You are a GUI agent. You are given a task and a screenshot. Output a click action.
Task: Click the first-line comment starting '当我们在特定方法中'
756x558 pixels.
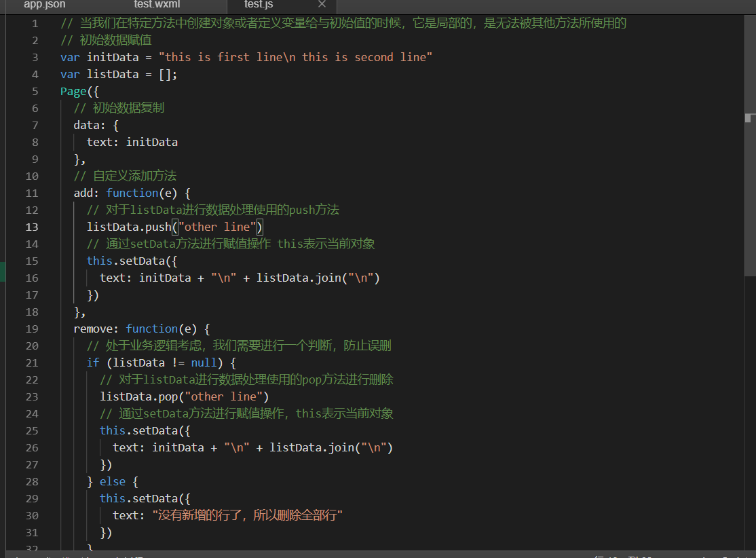click(343, 23)
